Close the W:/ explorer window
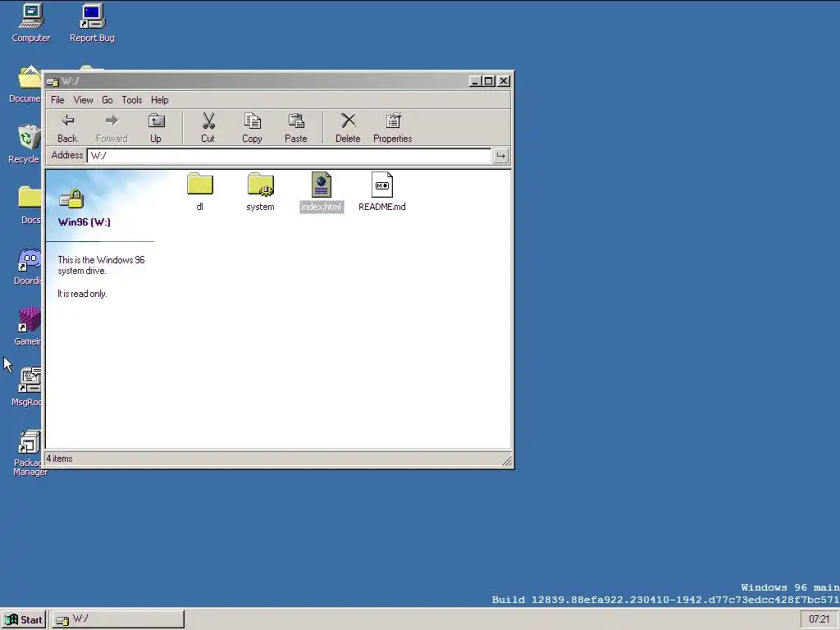Screen dimensions: 840x630 504,81
